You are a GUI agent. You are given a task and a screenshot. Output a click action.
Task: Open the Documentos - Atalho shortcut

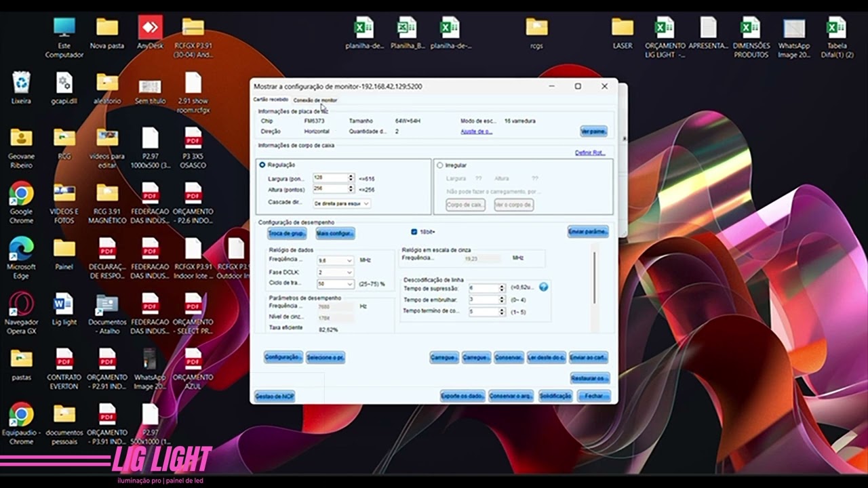(107, 313)
